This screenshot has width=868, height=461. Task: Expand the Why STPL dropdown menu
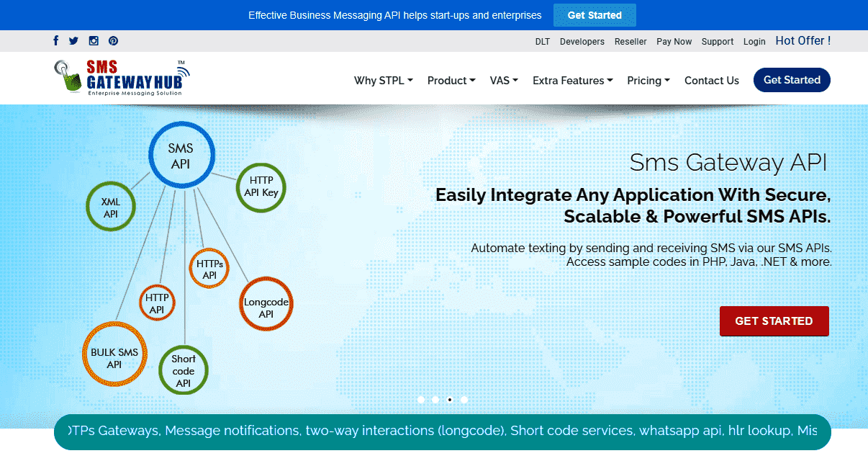[x=384, y=81]
